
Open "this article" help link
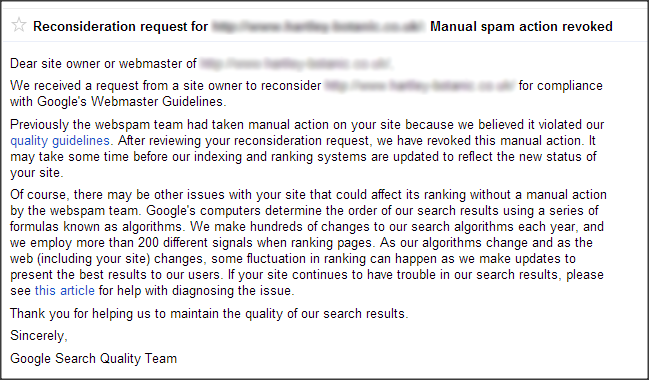(65, 291)
